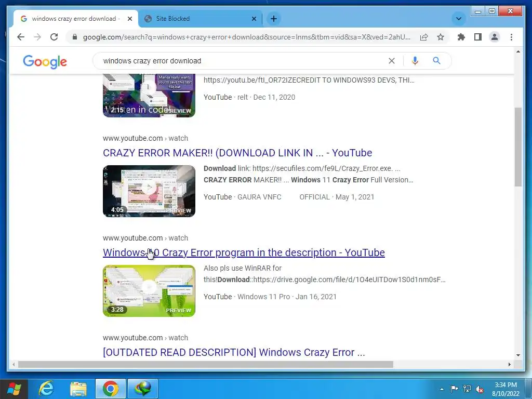Expand the tab search chevron

(458, 19)
